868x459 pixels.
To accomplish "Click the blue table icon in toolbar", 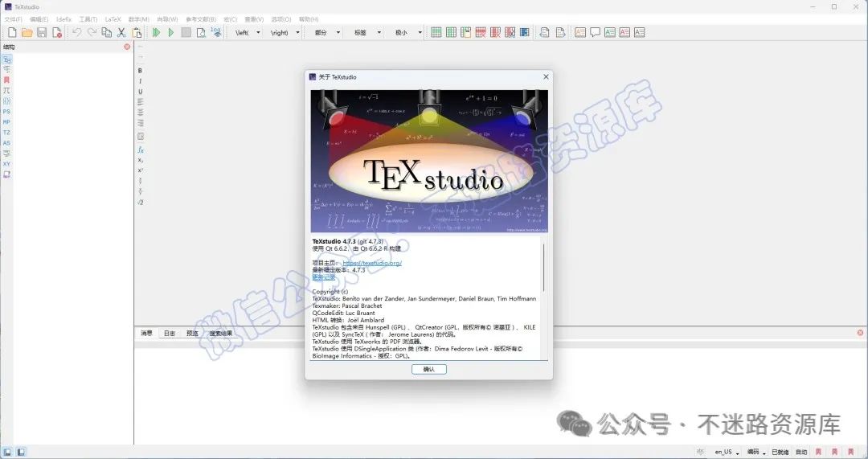I will click(524, 33).
